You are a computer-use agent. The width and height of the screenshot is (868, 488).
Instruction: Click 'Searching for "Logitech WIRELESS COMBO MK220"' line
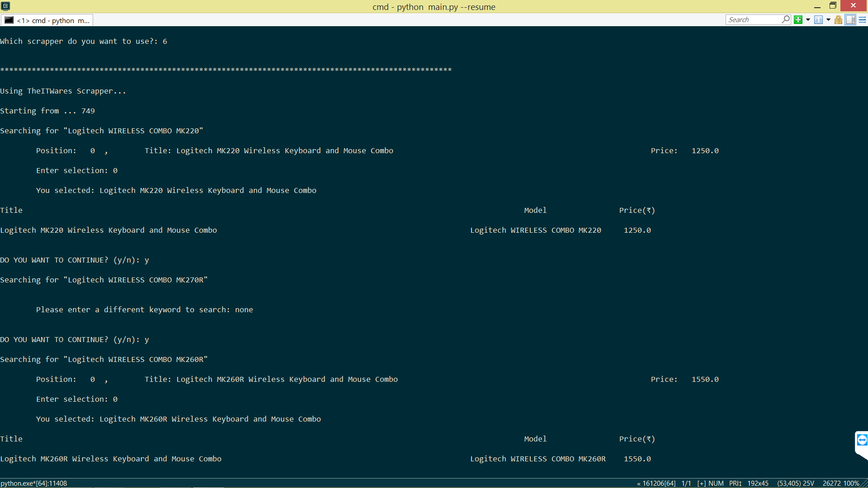[102, 131]
